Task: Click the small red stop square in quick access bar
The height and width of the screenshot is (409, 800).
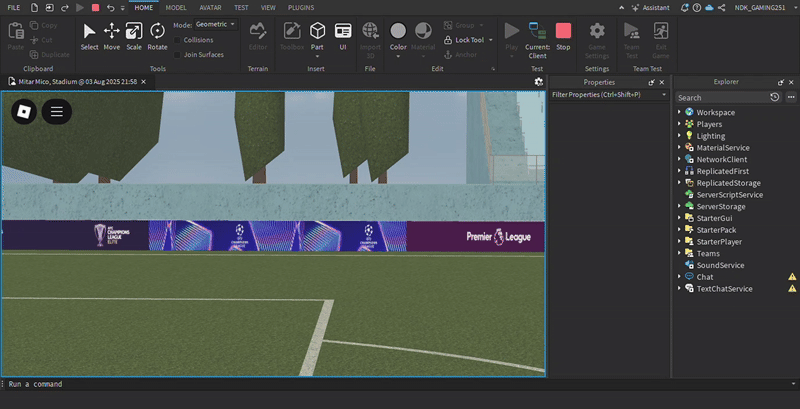Action: coord(95,8)
